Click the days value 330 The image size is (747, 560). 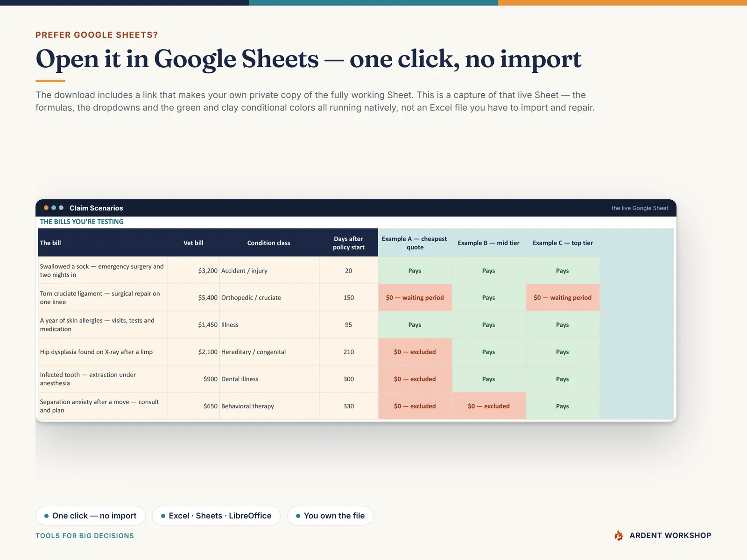(x=349, y=406)
